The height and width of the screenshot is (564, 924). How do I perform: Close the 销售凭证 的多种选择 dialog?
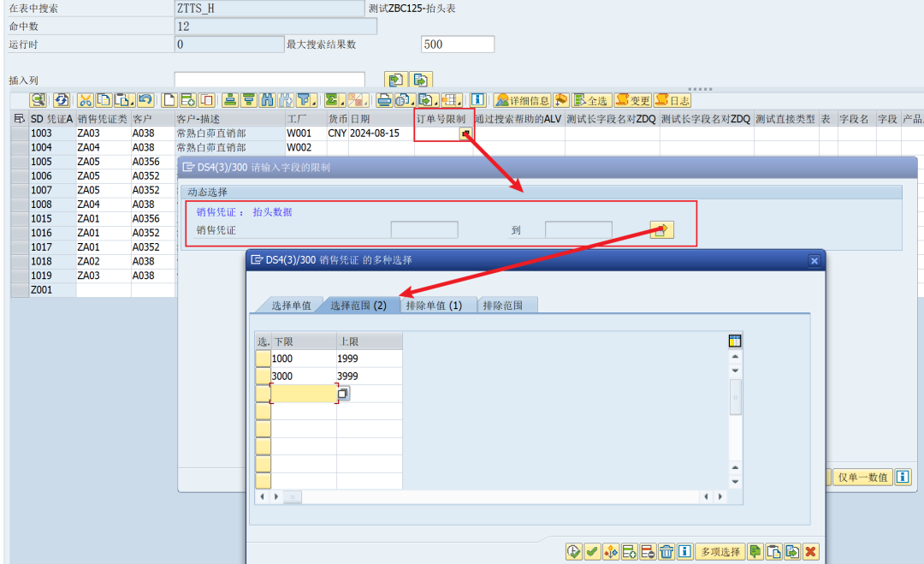(x=814, y=260)
